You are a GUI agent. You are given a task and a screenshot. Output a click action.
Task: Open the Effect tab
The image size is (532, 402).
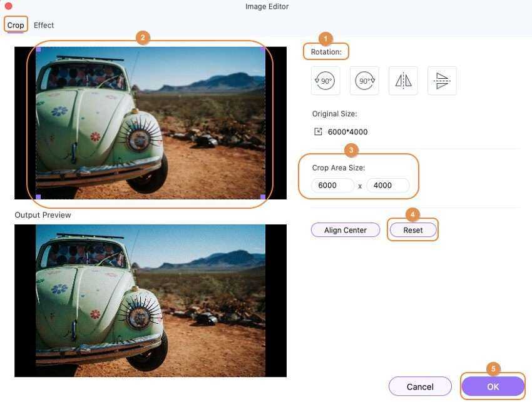[x=44, y=25]
